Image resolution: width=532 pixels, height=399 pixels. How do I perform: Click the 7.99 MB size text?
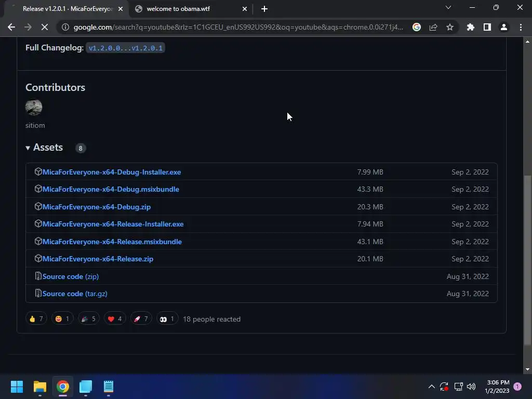point(370,172)
